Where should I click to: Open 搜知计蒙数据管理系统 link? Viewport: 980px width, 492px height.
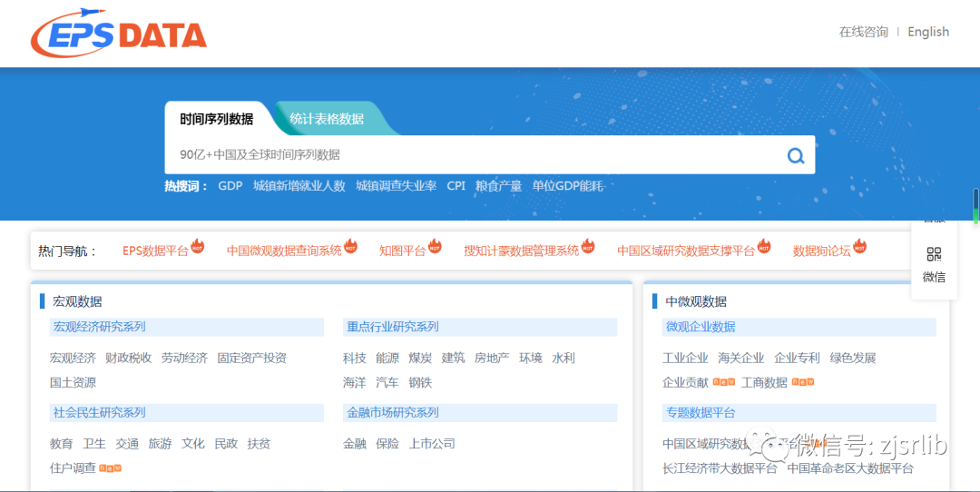tap(521, 251)
